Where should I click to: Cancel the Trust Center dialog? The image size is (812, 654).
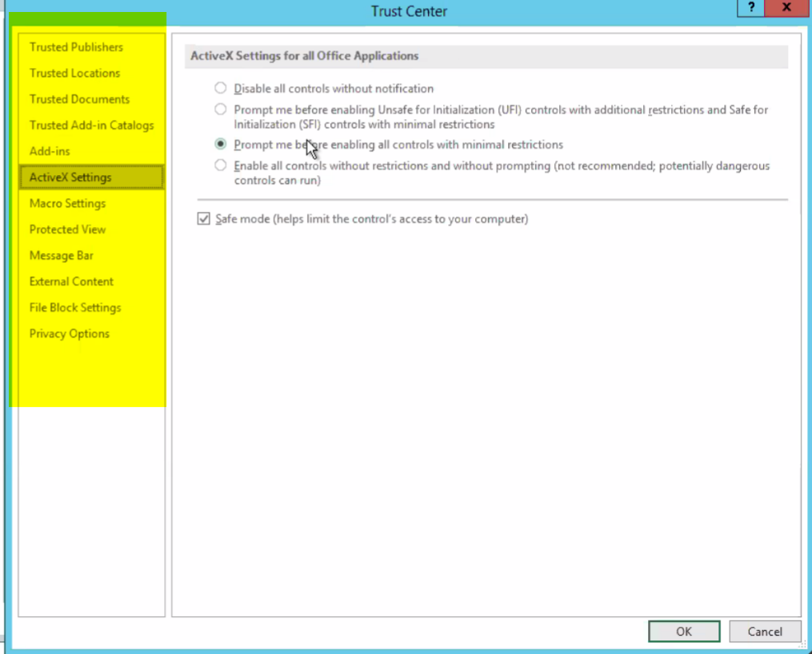pos(765,632)
